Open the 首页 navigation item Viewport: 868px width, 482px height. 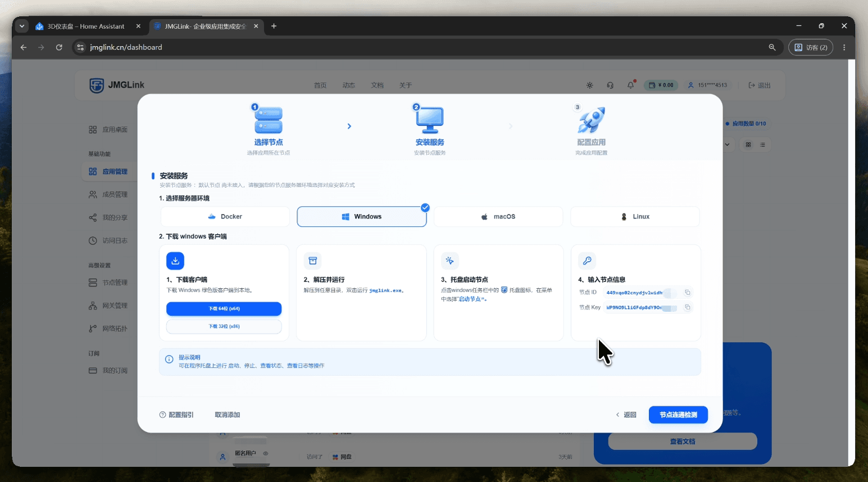point(320,85)
